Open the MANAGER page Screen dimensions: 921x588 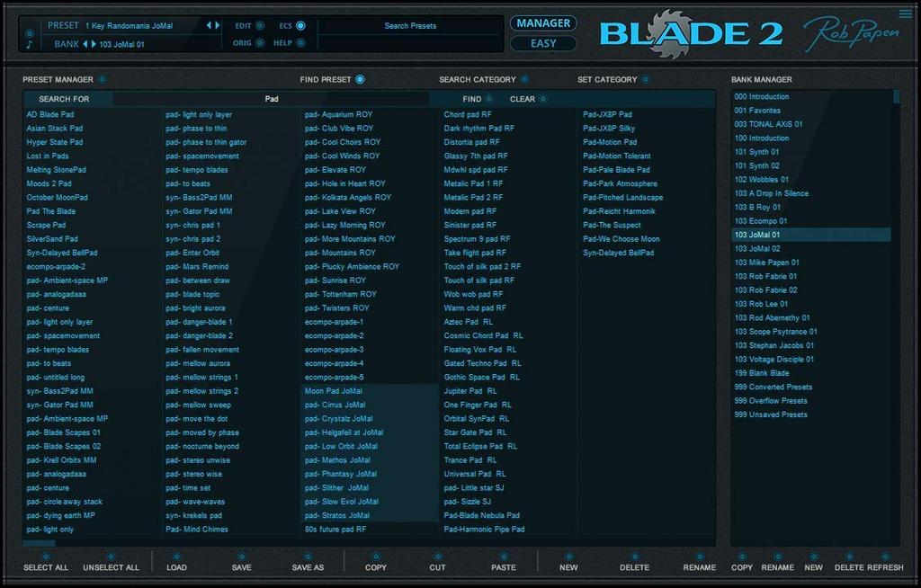pos(543,23)
